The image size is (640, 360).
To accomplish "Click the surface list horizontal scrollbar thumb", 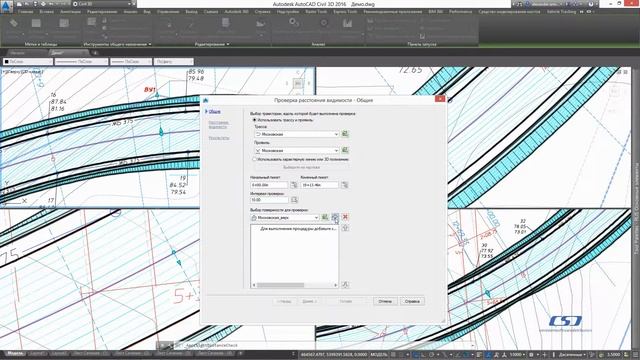I will [x=280, y=285].
